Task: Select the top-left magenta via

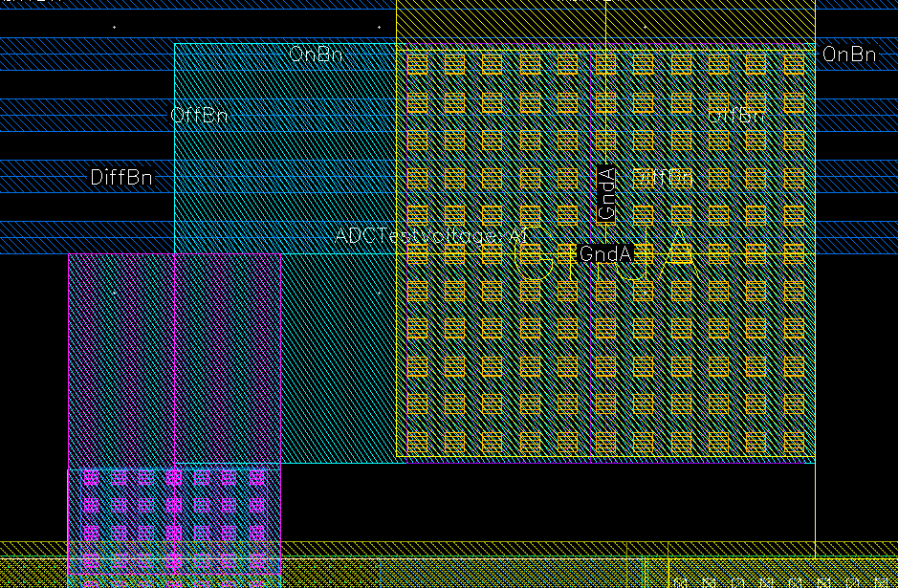Action: (91, 477)
